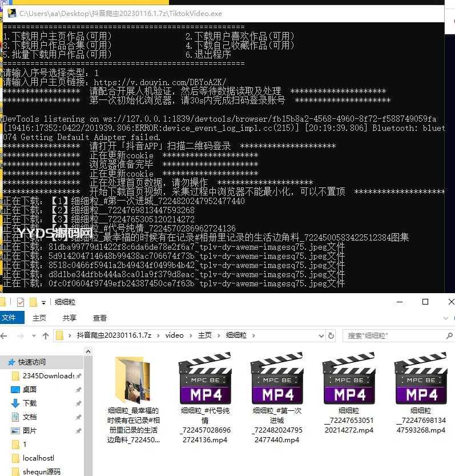455x476 pixels.
Task: Select the 细细粒_#第一次进城 MP4 file
Action: click(x=277, y=398)
